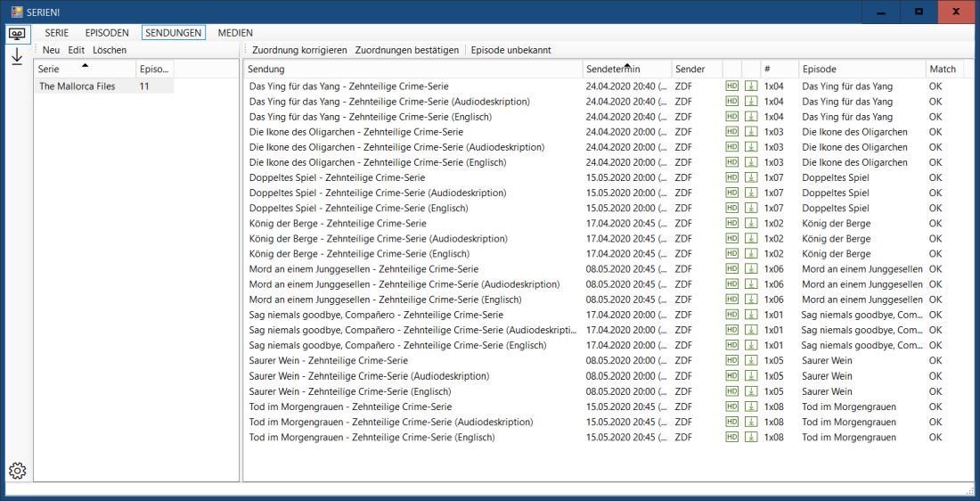Open settings via the gear icon
The image size is (980, 501).
tap(17, 471)
